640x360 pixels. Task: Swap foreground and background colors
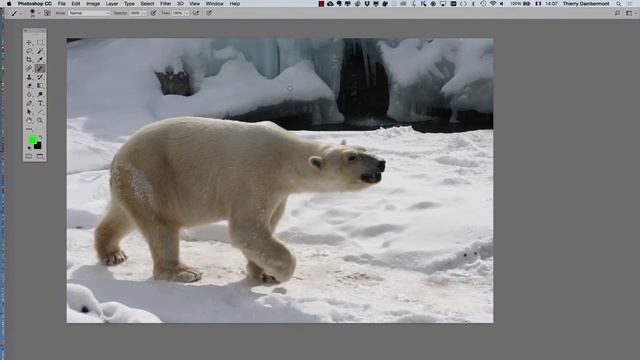coord(40,137)
